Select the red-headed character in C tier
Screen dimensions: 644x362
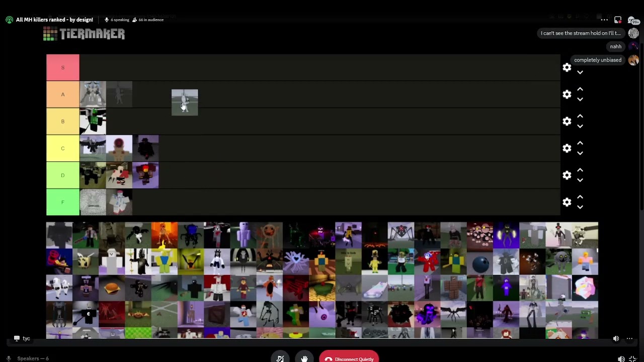click(119, 148)
